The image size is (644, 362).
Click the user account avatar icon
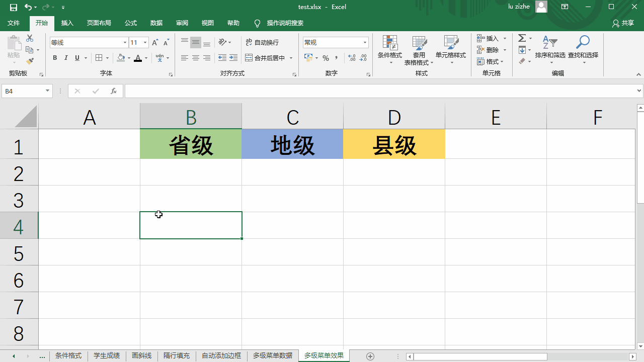[x=541, y=7]
